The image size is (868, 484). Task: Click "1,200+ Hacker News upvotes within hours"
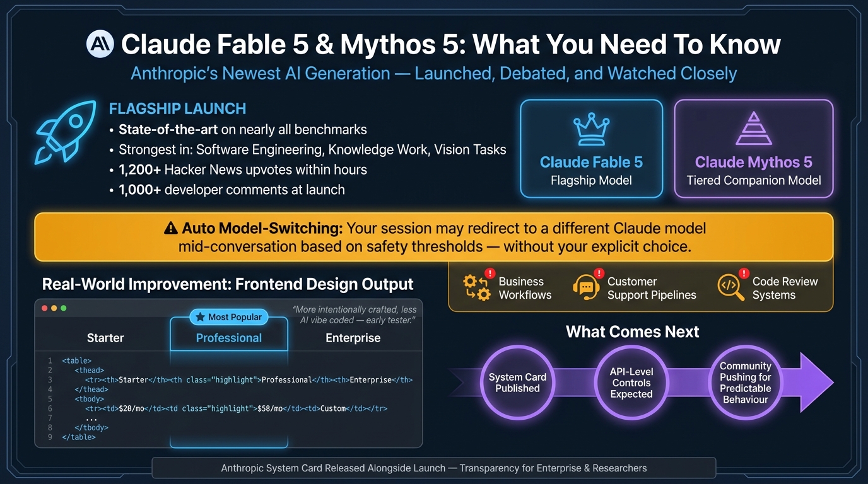coord(243,170)
